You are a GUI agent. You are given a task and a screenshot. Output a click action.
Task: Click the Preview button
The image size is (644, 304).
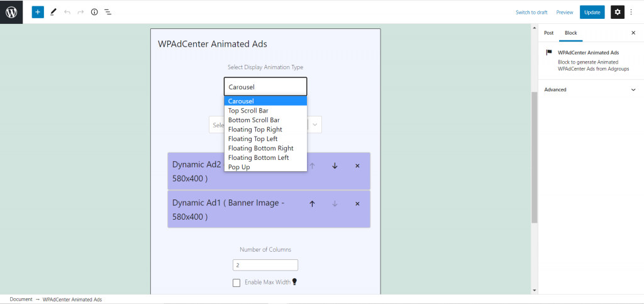click(x=565, y=13)
